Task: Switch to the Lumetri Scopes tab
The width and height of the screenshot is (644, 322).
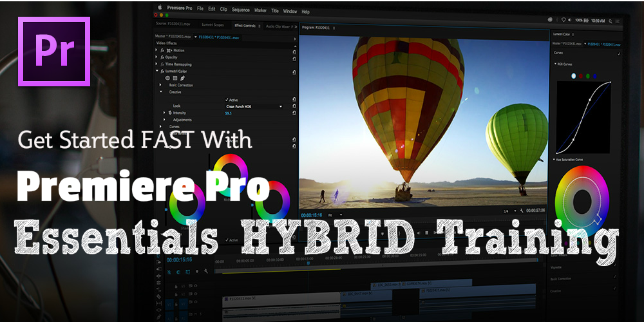Action: [213, 24]
